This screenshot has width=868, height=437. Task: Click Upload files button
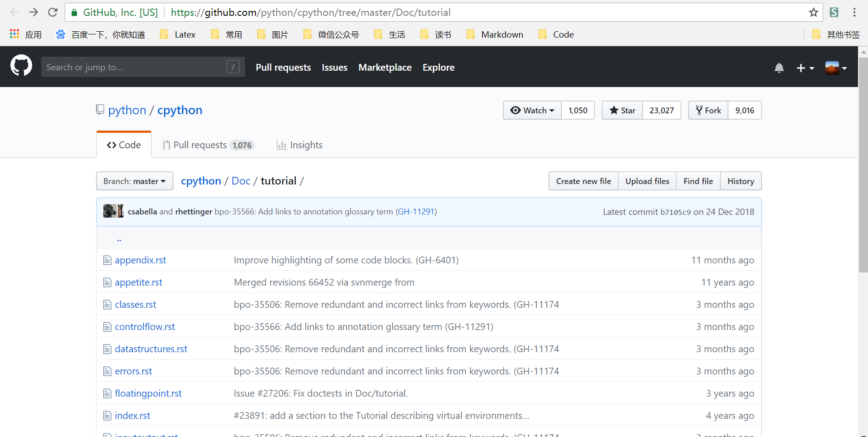pos(647,181)
